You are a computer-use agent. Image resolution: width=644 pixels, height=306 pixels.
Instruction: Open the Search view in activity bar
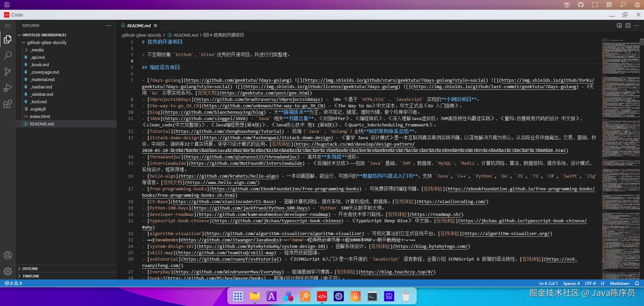8,55
